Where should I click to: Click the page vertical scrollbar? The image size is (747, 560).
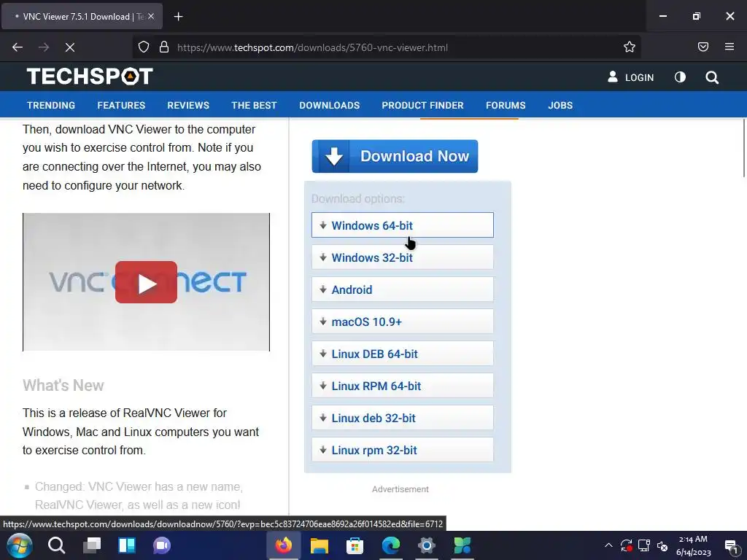coord(743,148)
